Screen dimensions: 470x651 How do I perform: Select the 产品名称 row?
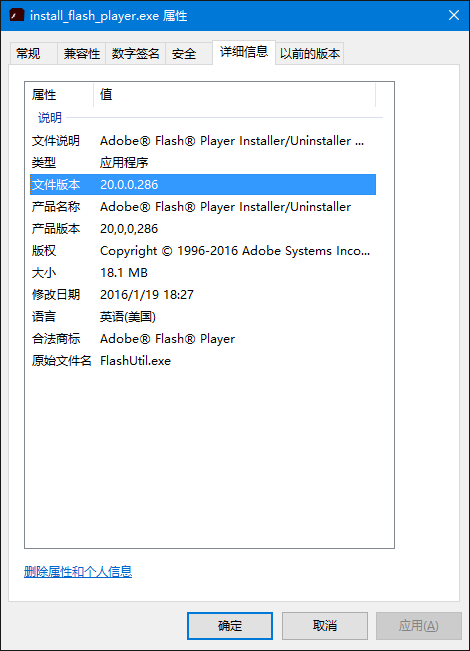coord(203,207)
